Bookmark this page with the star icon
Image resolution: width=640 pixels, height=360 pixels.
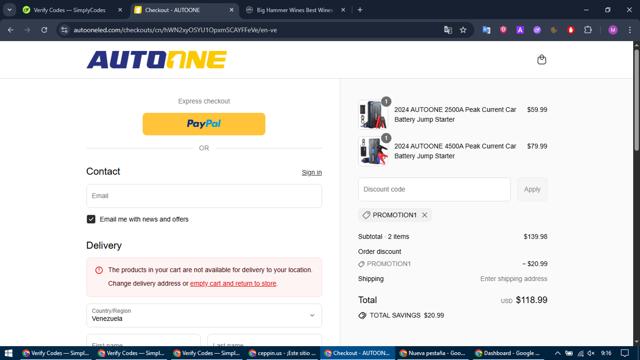[463, 30]
